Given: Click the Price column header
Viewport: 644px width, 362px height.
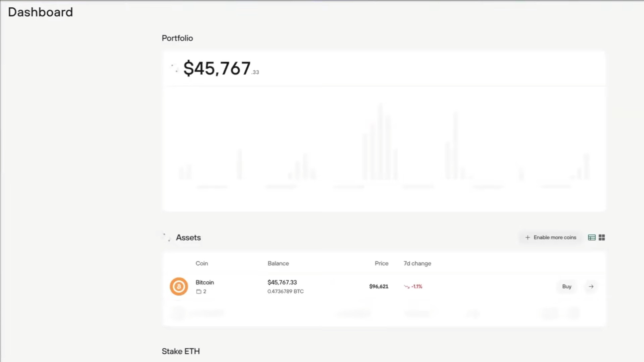Looking at the screenshot, I should (381, 263).
